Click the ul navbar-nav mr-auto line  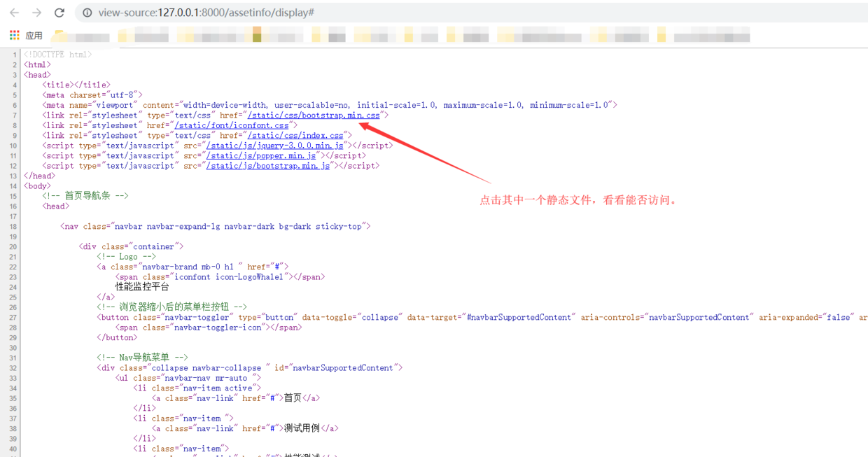(x=188, y=377)
